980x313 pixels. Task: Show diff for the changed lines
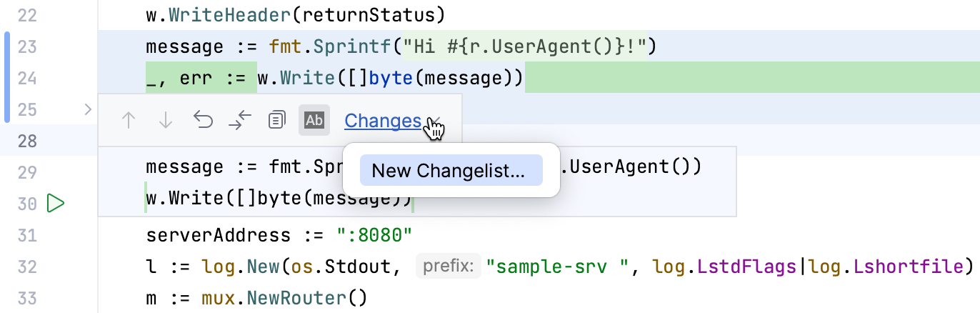pyautogui.click(x=241, y=120)
